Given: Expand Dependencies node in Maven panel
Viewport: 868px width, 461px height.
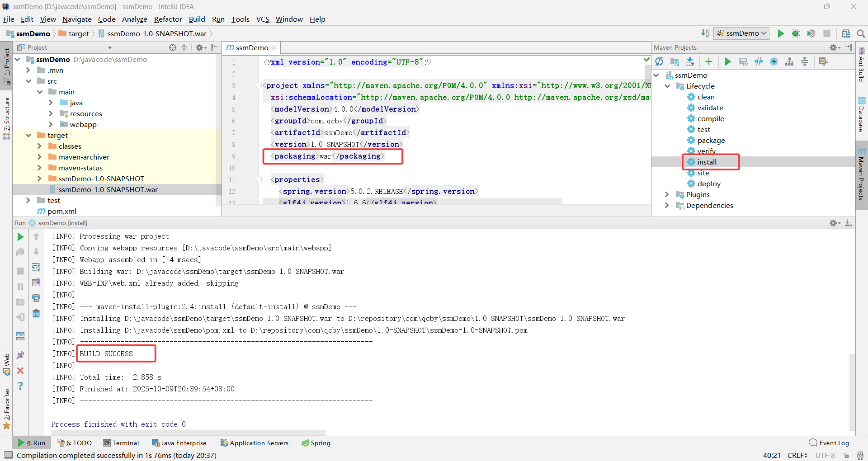Looking at the screenshot, I should coord(667,206).
